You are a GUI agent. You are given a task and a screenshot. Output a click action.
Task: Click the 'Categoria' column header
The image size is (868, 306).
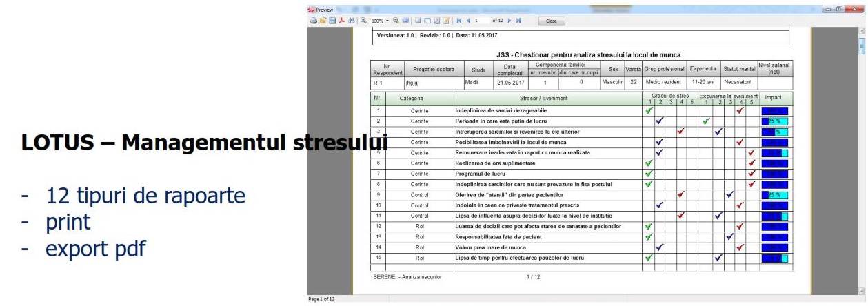tap(419, 98)
